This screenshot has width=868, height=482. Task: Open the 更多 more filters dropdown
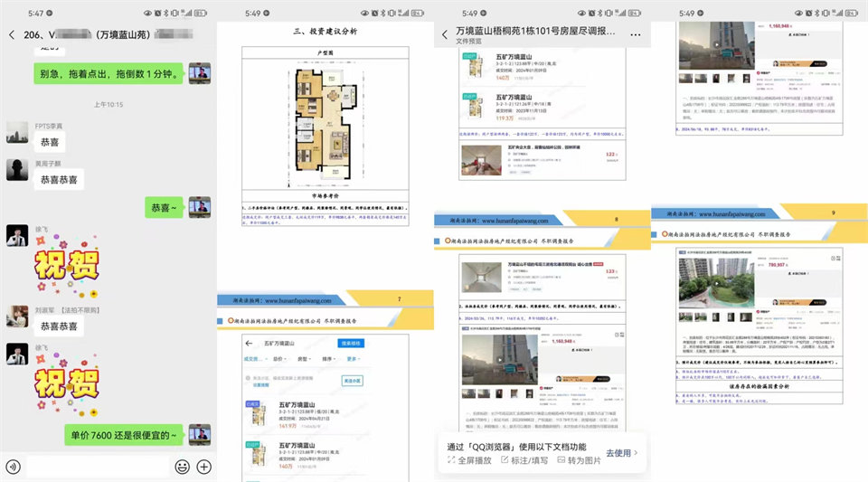click(x=354, y=359)
